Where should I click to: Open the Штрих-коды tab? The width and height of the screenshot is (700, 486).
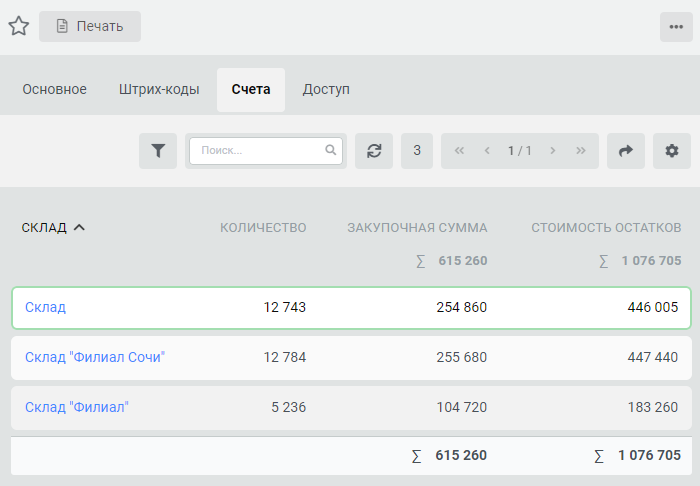[159, 89]
